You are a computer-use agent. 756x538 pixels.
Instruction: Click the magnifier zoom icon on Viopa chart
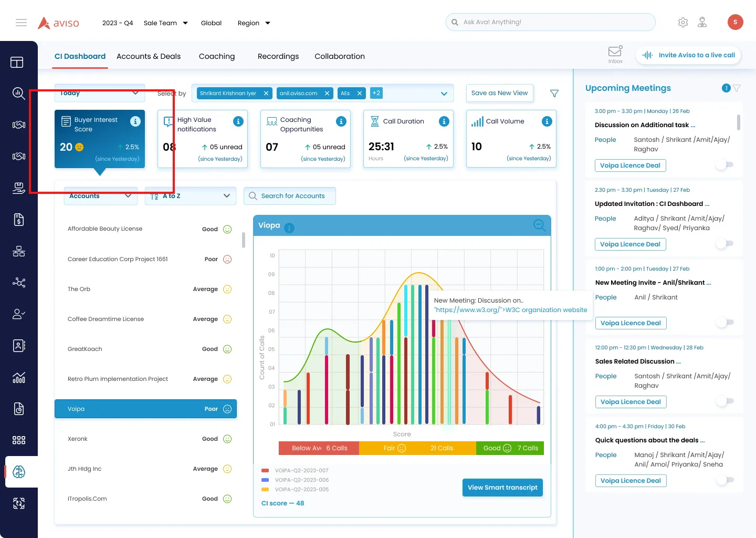(x=539, y=225)
